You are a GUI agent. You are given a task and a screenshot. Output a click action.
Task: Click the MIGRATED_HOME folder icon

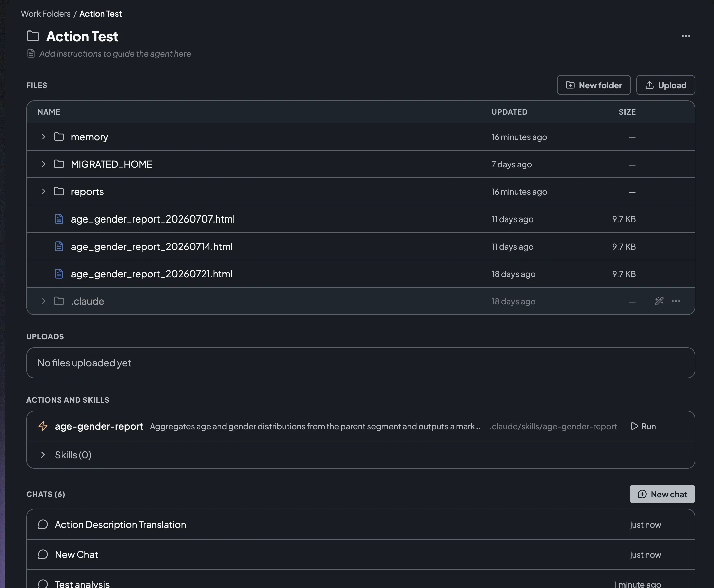(59, 164)
